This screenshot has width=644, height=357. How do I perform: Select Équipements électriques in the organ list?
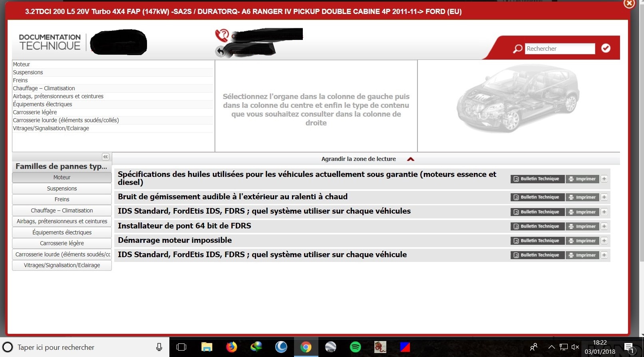pos(113,104)
